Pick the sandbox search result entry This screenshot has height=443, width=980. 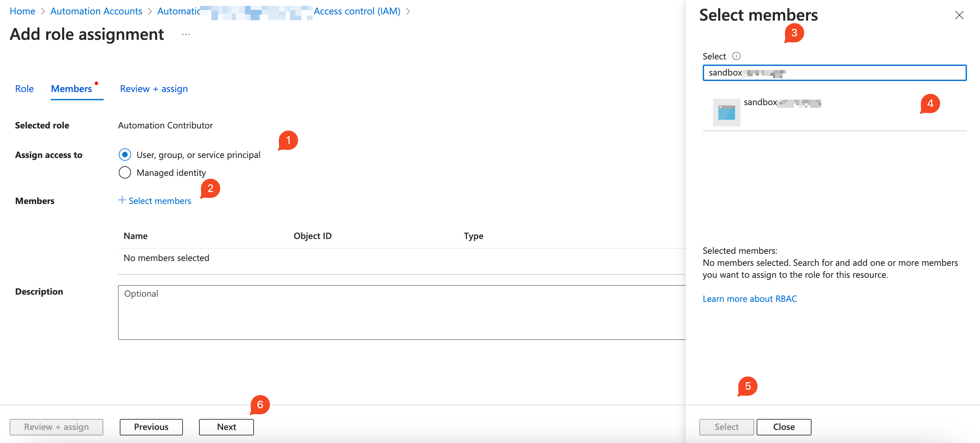834,112
